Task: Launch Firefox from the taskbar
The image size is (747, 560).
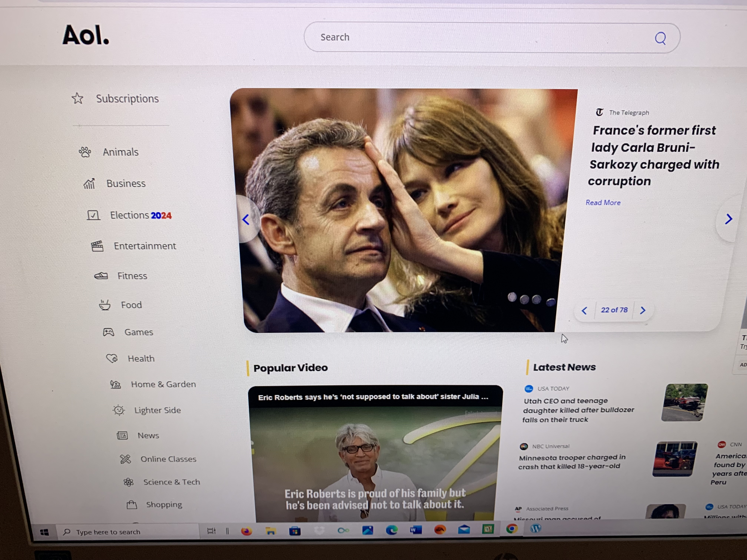Action: pos(247,531)
